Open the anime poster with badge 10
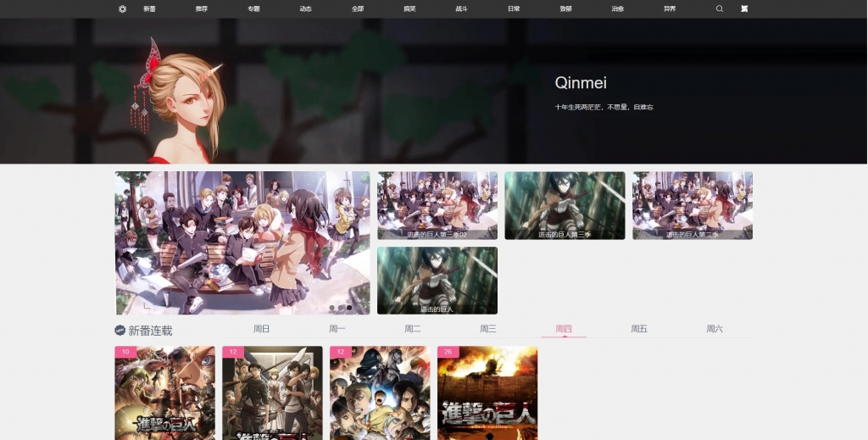This screenshot has width=868, height=440. pos(165,393)
